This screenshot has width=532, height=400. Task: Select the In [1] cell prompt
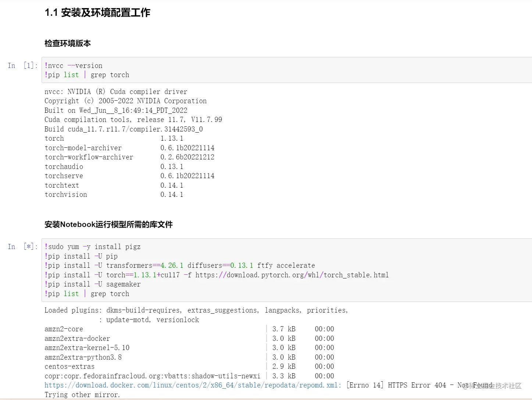coord(23,65)
